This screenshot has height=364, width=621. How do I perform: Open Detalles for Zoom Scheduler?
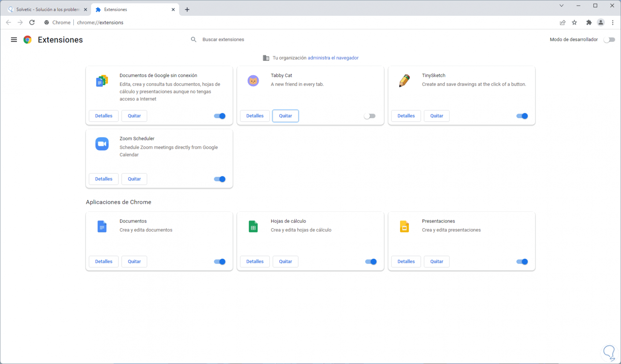tap(103, 179)
